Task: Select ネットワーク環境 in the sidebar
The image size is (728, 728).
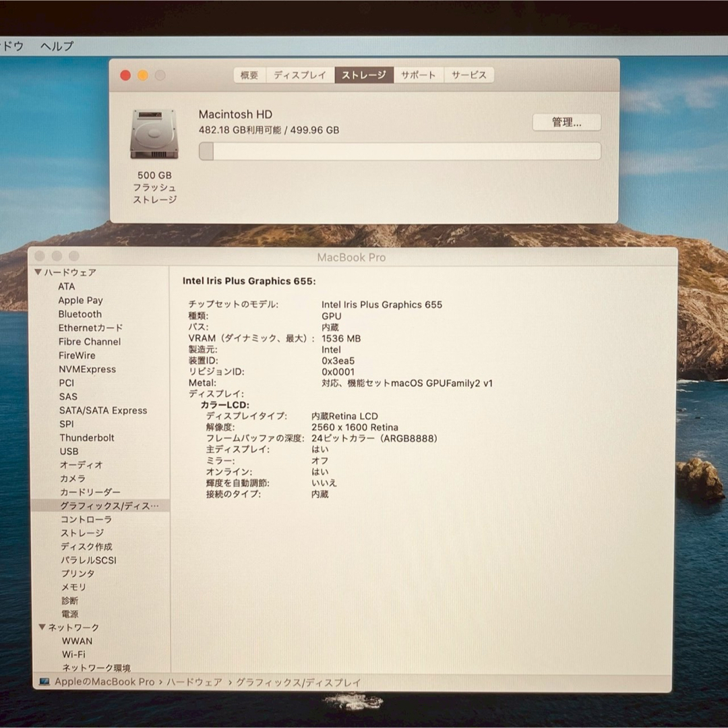Action: click(x=96, y=668)
